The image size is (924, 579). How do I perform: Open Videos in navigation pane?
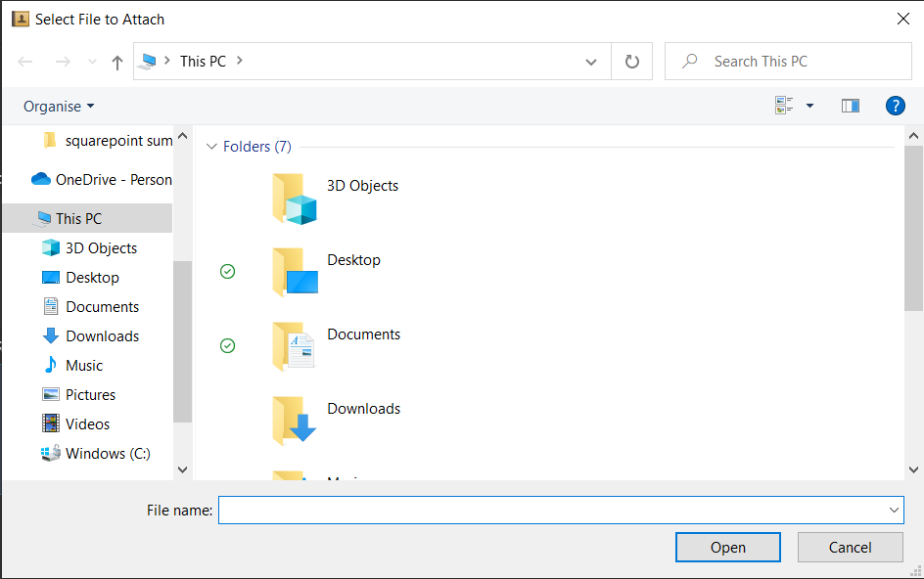(76, 424)
